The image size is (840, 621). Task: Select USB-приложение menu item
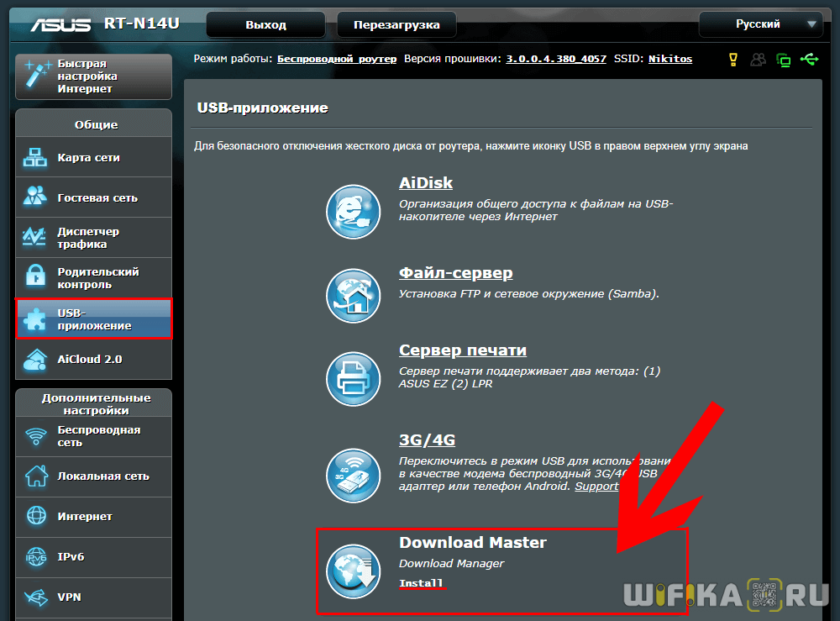coord(94,318)
